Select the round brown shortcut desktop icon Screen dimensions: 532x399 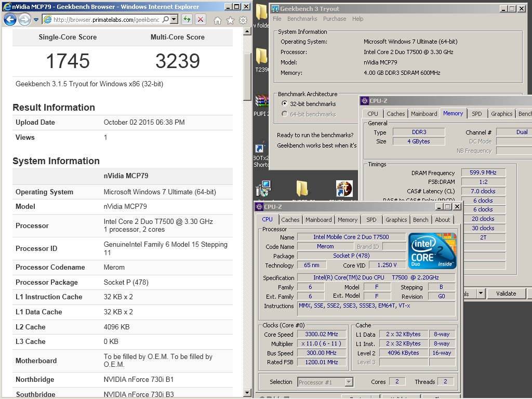point(344,188)
